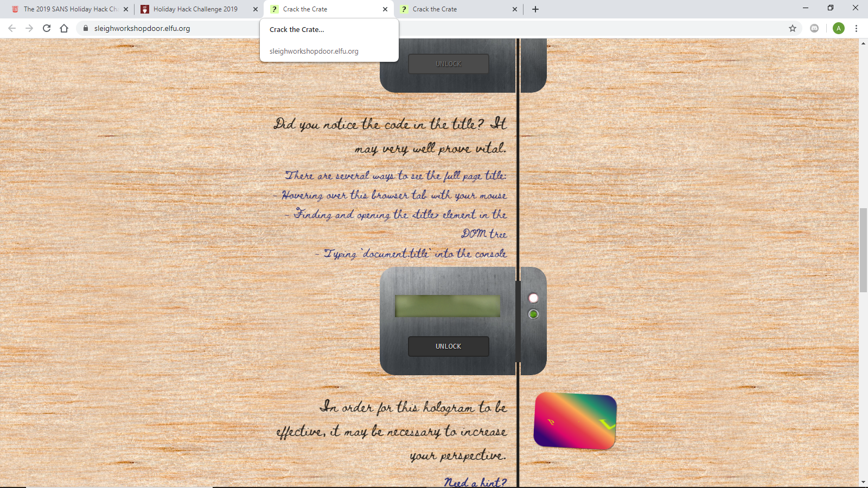Viewport: 868px width, 488px height.
Task: Click the browser forward arrow
Action: [x=29, y=28]
